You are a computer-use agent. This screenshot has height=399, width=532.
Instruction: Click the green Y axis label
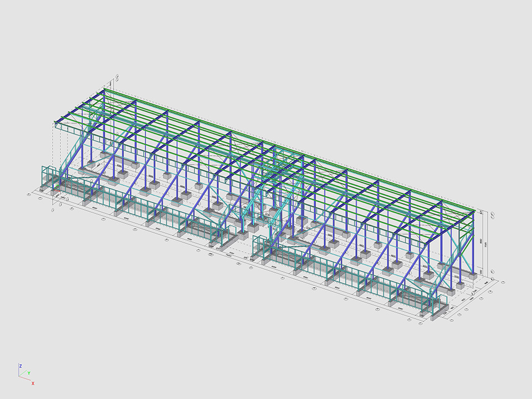[29, 374]
